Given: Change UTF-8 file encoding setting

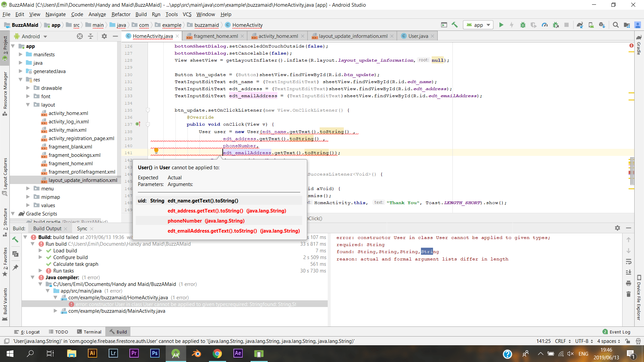Looking at the screenshot, I should click(584, 341).
